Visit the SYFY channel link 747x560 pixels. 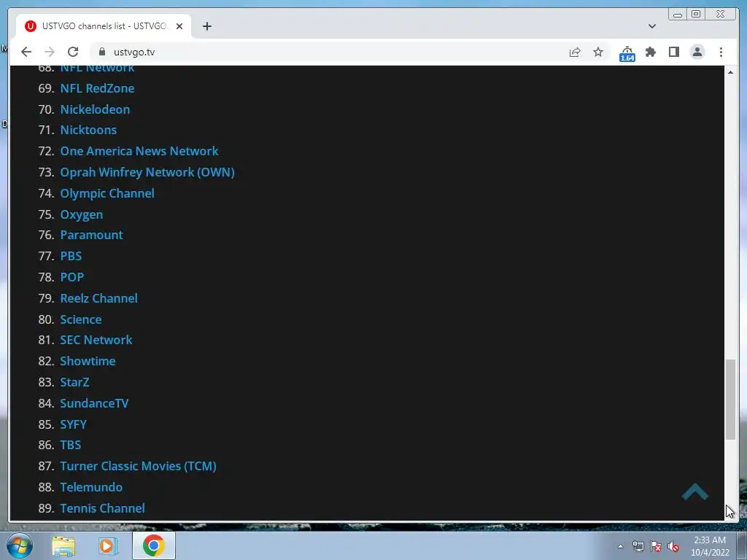[74, 424]
